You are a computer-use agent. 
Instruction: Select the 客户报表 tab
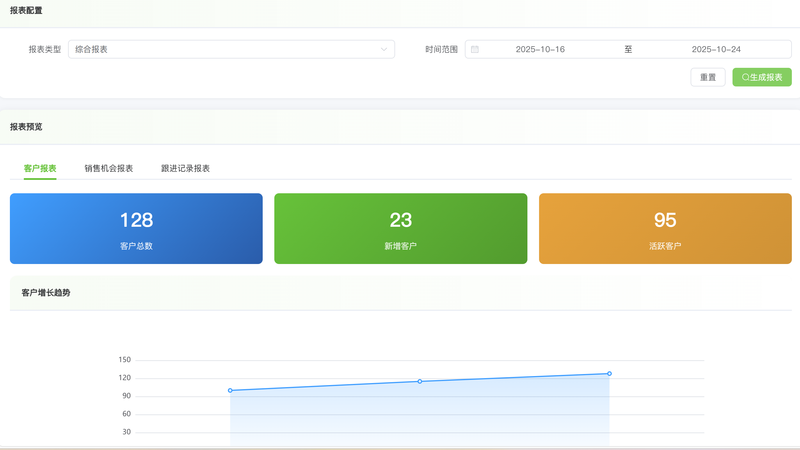point(40,168)
